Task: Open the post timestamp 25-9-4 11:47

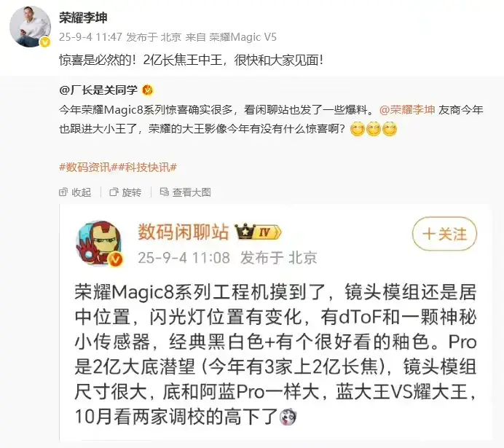Action: coord(90,37)
